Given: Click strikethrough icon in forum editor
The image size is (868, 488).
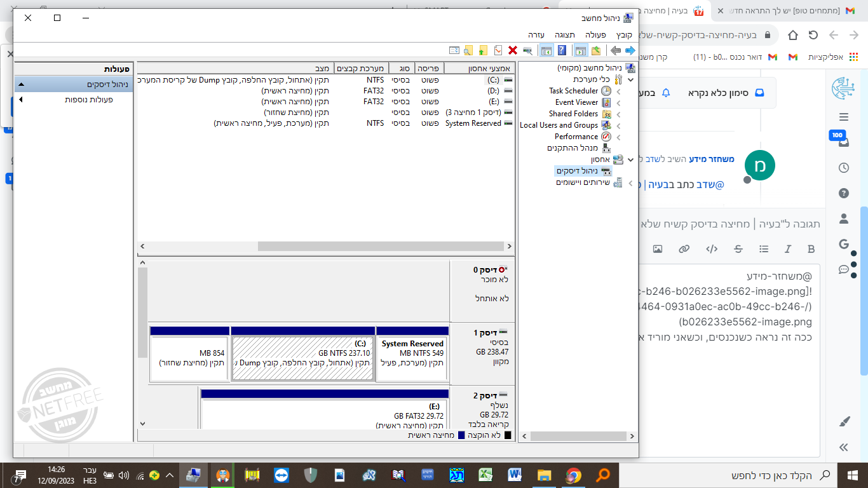Looking at the screenshot, I should [x=738, y=249].
